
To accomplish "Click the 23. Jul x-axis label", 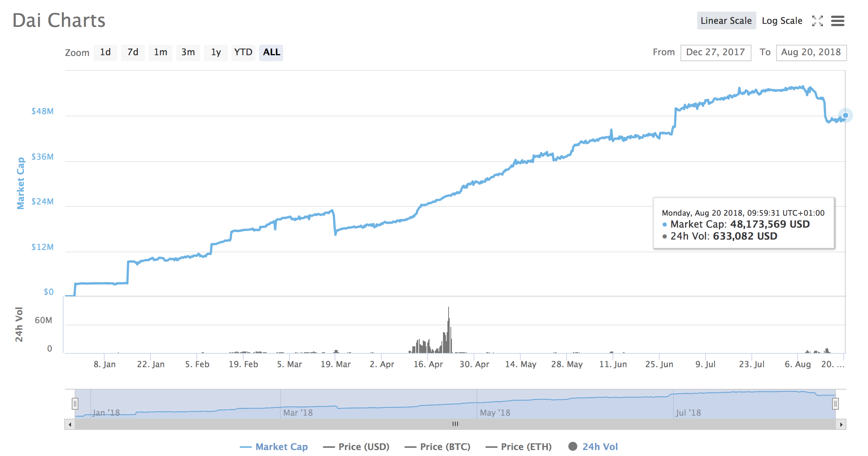I will [752, 364].
